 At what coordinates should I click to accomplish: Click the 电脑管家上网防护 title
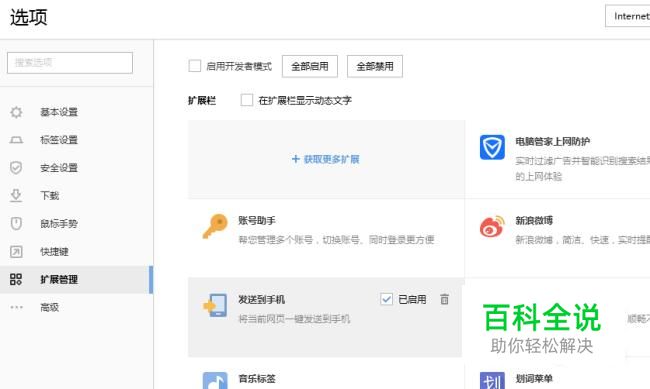tap(553, 141)
